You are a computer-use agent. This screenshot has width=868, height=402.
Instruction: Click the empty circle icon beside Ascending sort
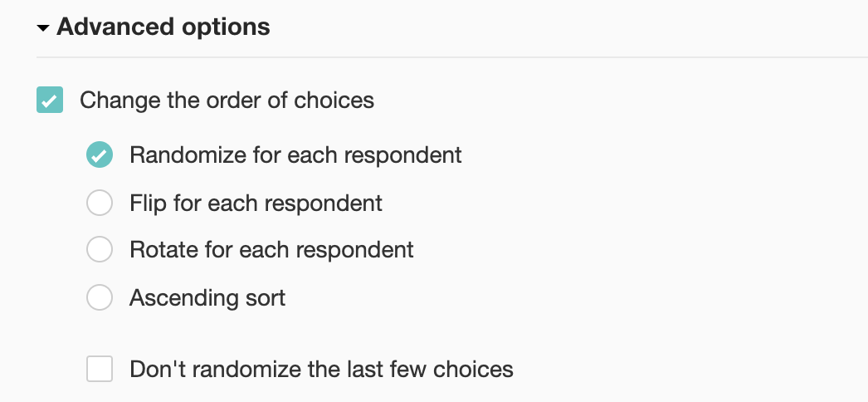[100, 297]
